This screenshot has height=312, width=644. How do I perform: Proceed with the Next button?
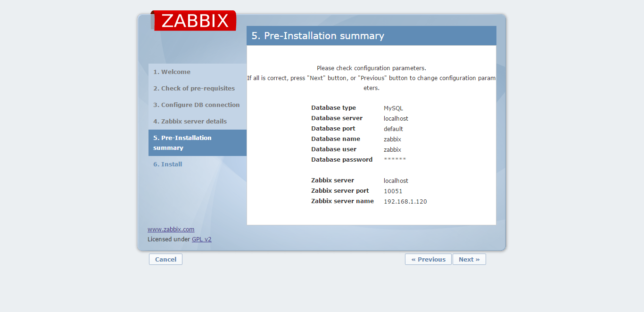click(x=469, y=259)
